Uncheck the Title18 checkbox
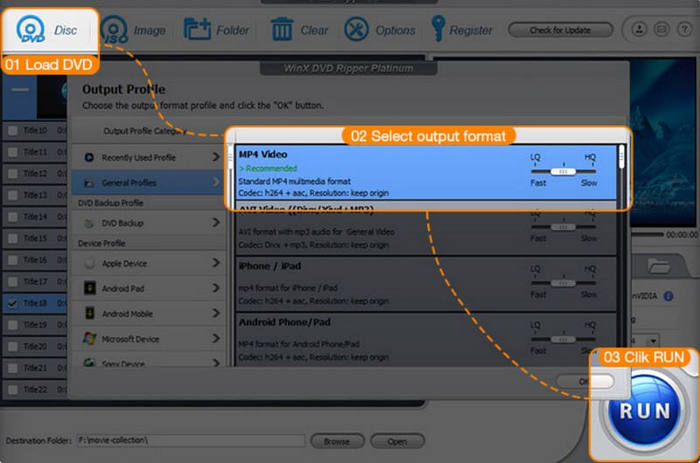This screenshot has height=463, width=700. 12,303
